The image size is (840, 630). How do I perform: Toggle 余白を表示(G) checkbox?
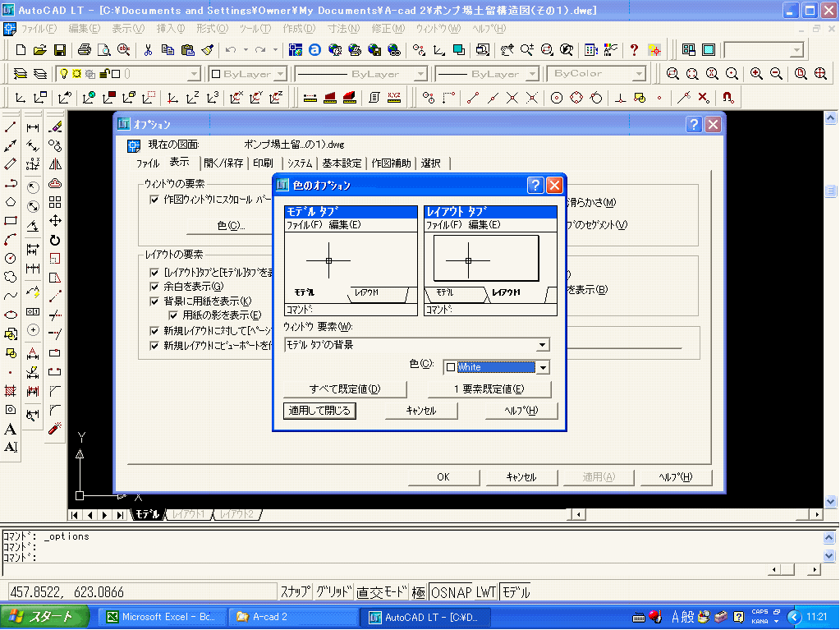[x=154, y=287]
